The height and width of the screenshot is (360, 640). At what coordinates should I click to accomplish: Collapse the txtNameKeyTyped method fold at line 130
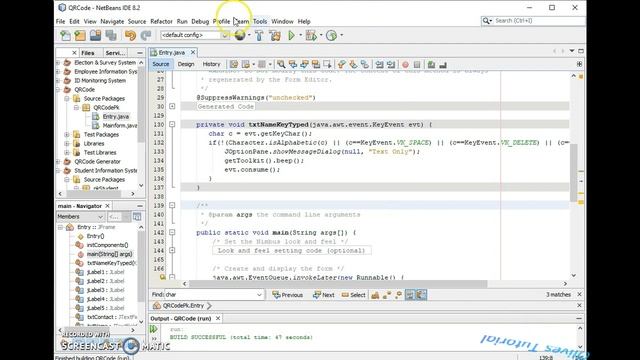click(172, 124)
